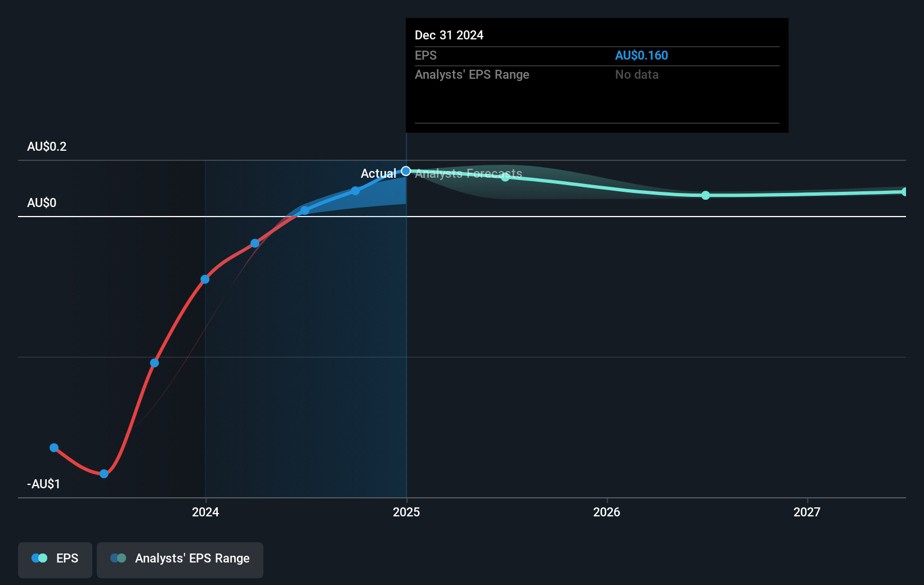Screen dimensions: 924x585
Task: Click the -AU$1 y-axis label
Action: tap(43, 484)
